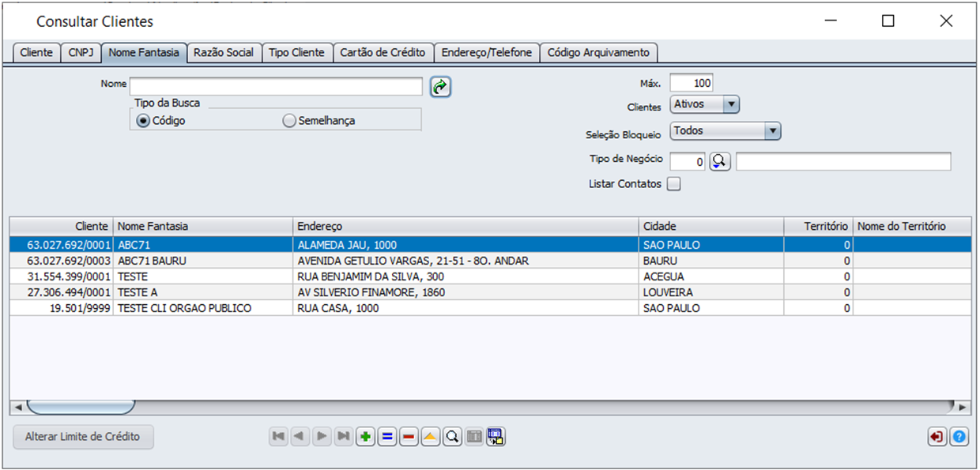980x470 pixels.
Task: Open the Seleção Bloqueio dropdown
Action: coord(726,131)
